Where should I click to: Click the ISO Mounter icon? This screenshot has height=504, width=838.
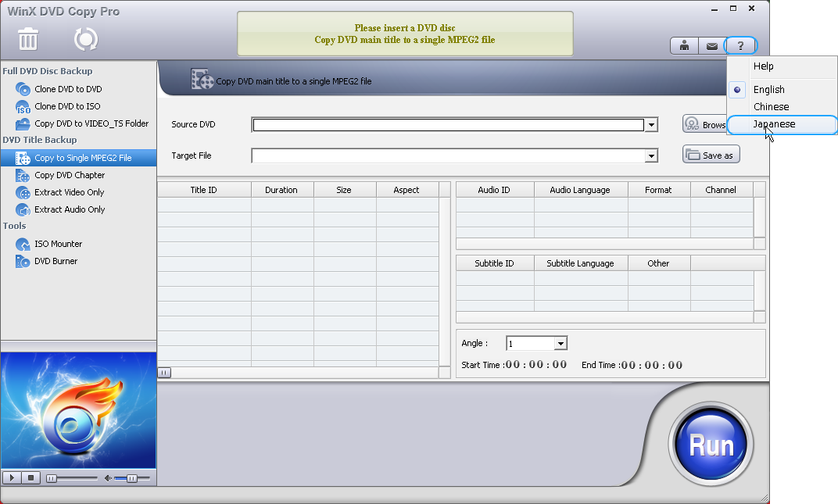click(x=23, y=244)
